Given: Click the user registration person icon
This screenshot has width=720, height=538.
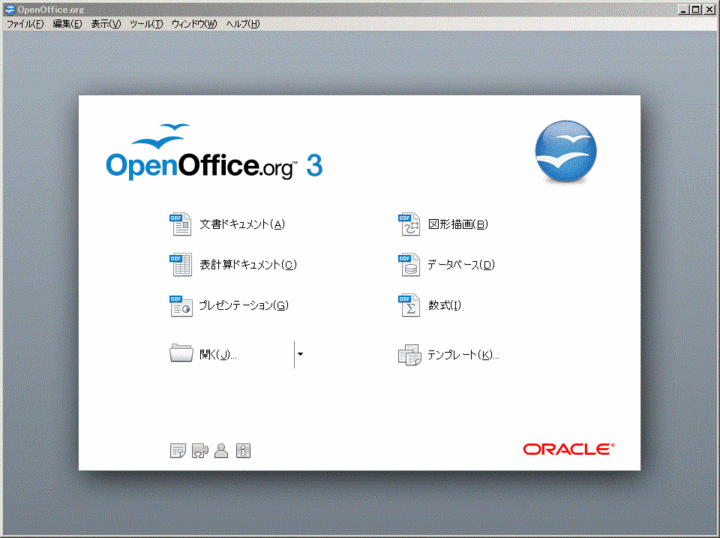Looking at the screenshot, I should click(221, 450).
